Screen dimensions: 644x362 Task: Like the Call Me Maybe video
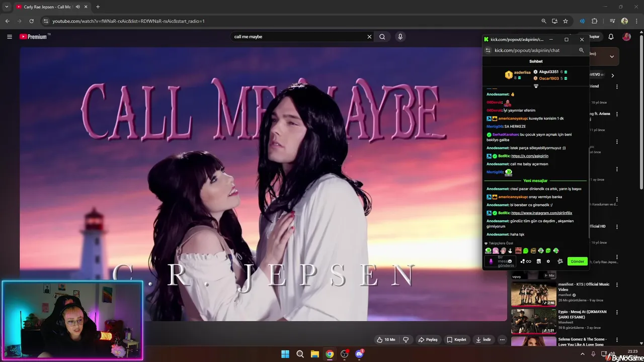[x=386, y=339]
